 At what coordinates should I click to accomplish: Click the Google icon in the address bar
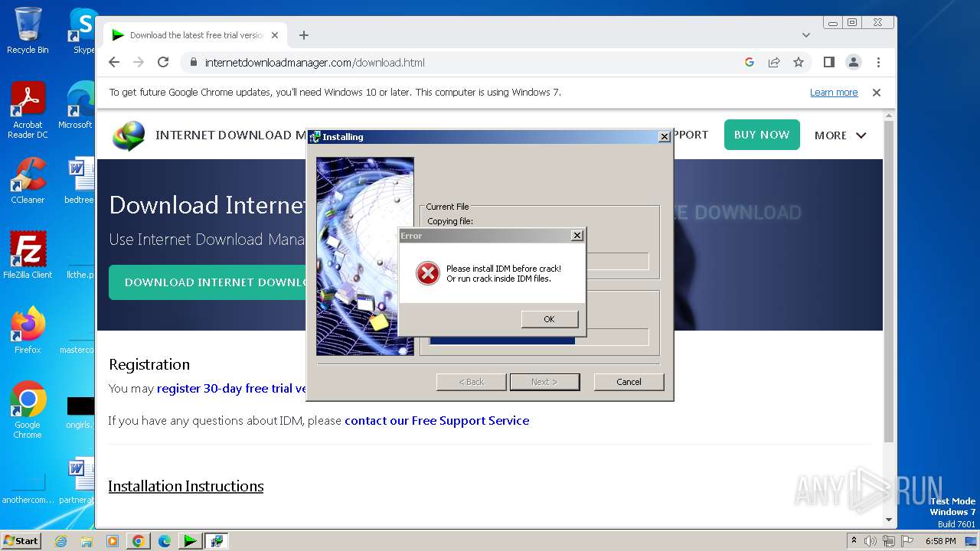pyautogui.click(x=750, y=63)
